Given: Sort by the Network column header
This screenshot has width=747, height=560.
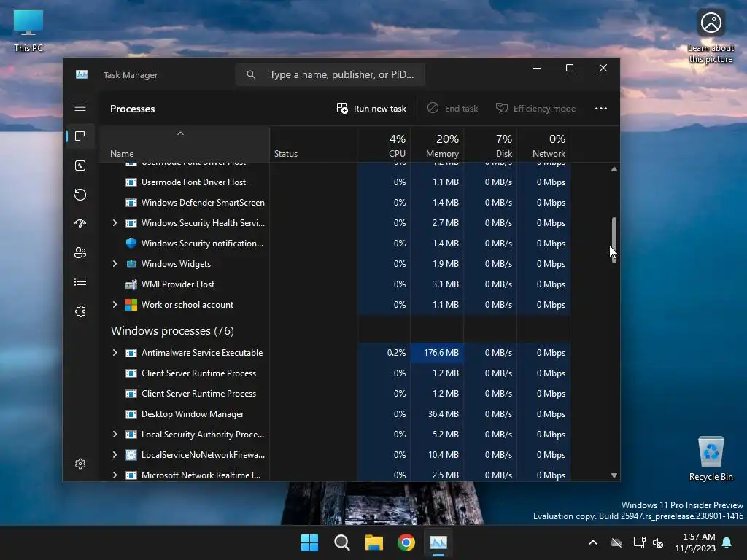Looking at the screenshot, I should click(x=543, y=144).
